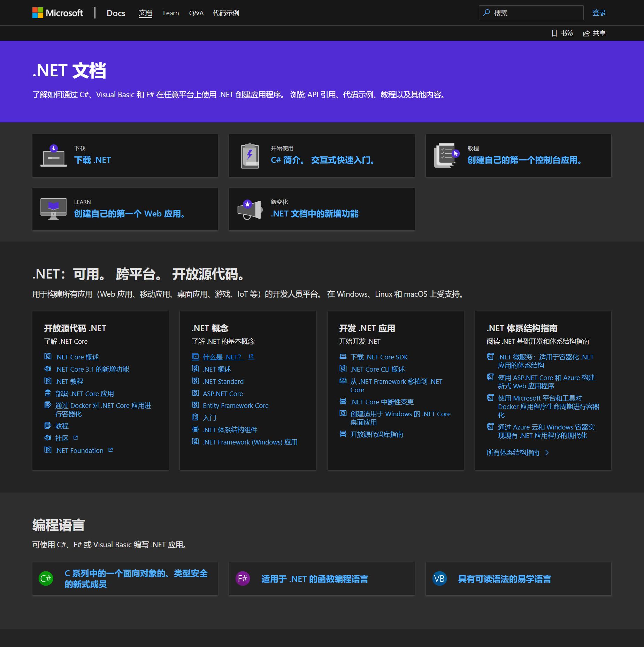Click the search magnifier icon

tap(486, 13)
